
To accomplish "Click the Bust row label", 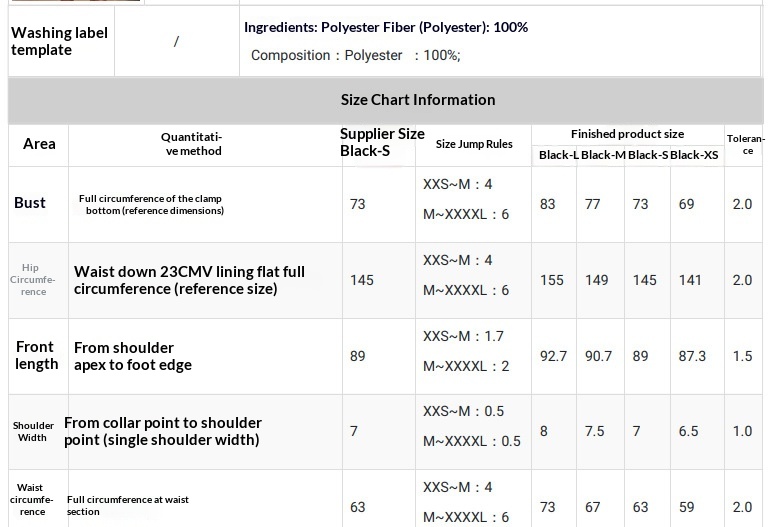I will pyautogui.click(x=30, y=203).
